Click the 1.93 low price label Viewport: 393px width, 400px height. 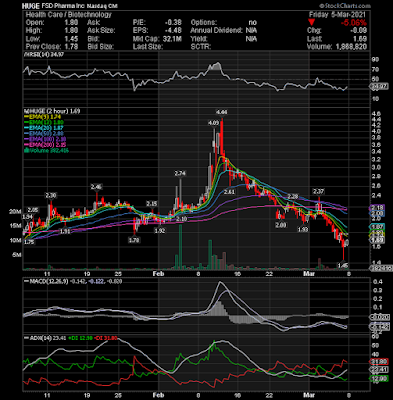point(303,229)
